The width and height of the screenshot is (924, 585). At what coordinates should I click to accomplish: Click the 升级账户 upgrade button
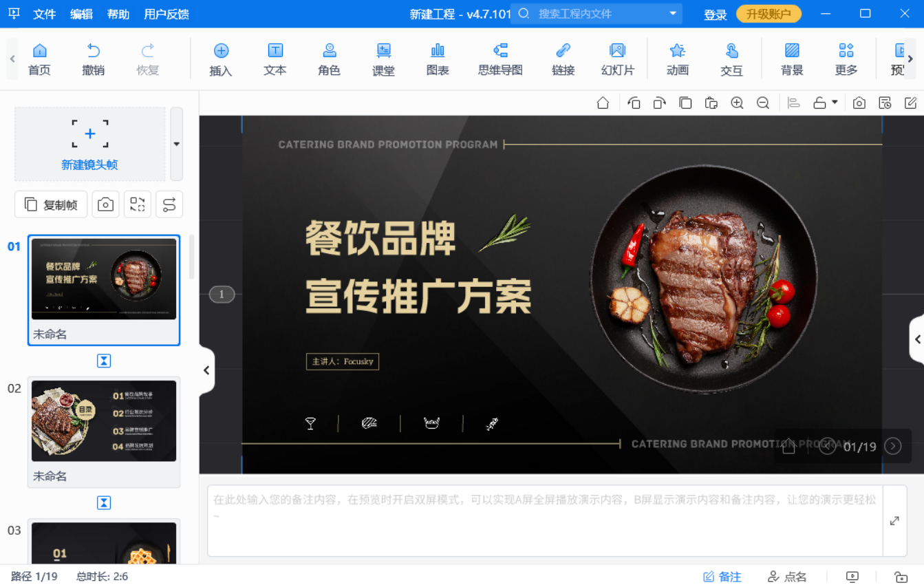pos(769,14)
